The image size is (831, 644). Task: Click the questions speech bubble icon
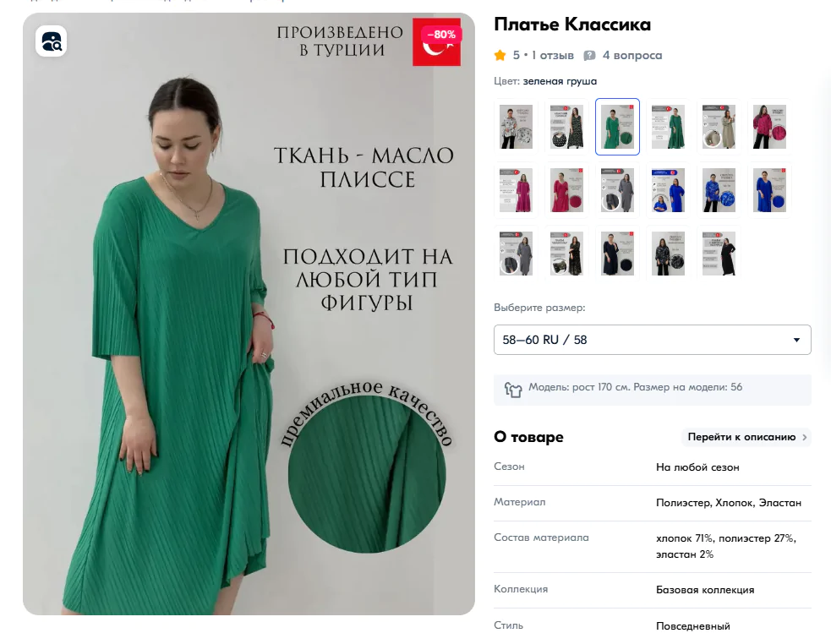click(x=589, y=56)
